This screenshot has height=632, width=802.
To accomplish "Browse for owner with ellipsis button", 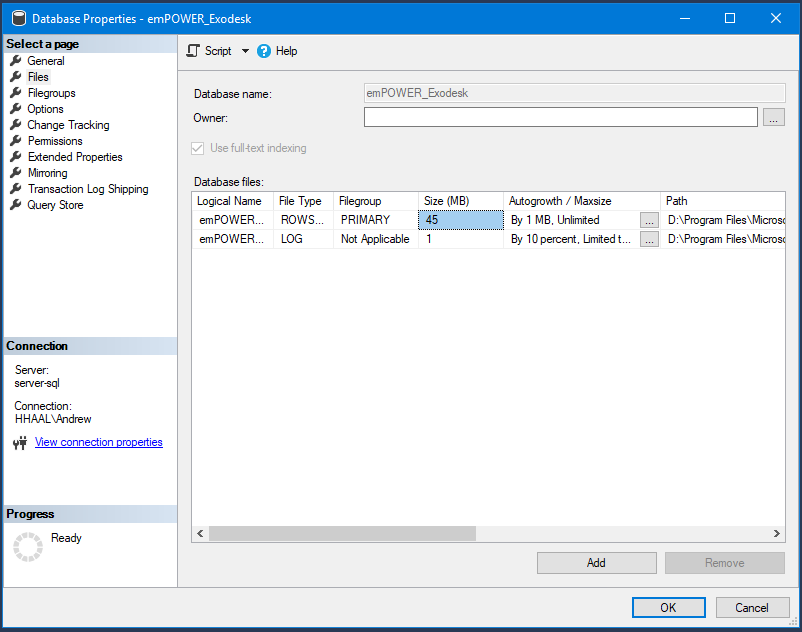I will [773, 117].
